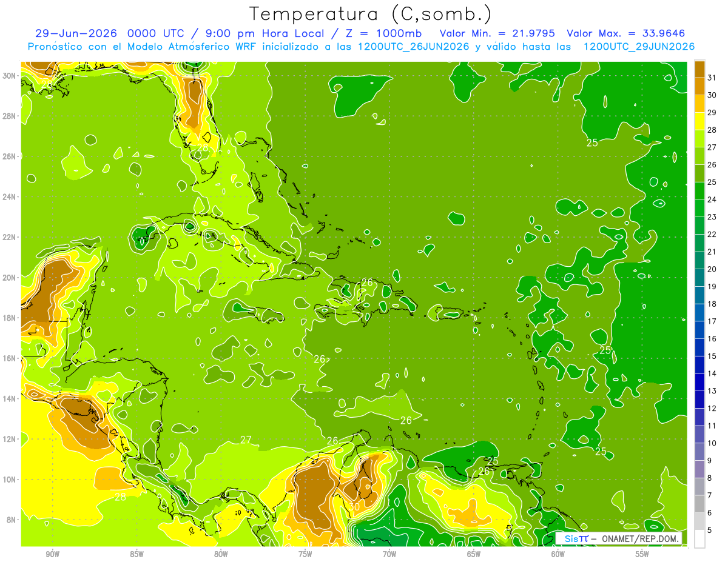Pick the purple swatch between legend 9 and 10
728x562 pixels.
[x=699, y=452]
